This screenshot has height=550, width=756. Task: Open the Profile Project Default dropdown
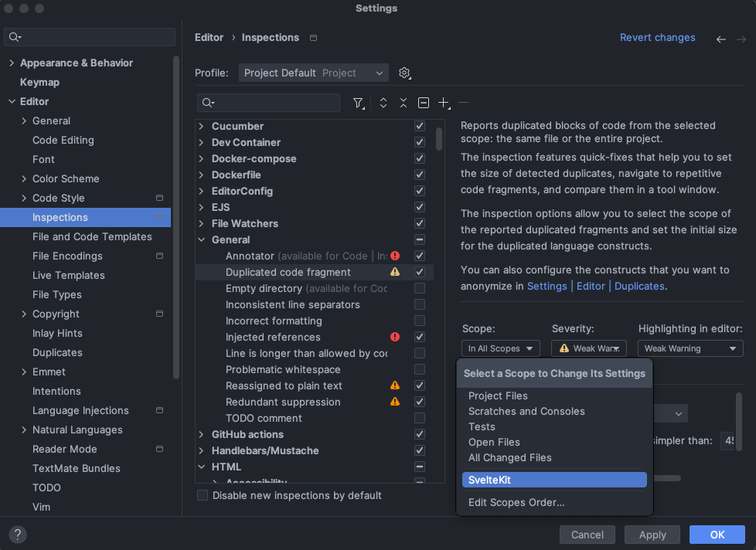313,73
